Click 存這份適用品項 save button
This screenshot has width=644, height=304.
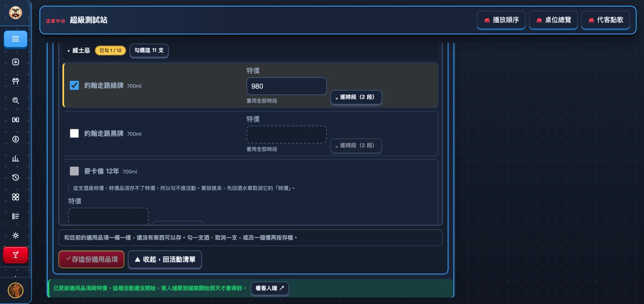click(91, 259)
